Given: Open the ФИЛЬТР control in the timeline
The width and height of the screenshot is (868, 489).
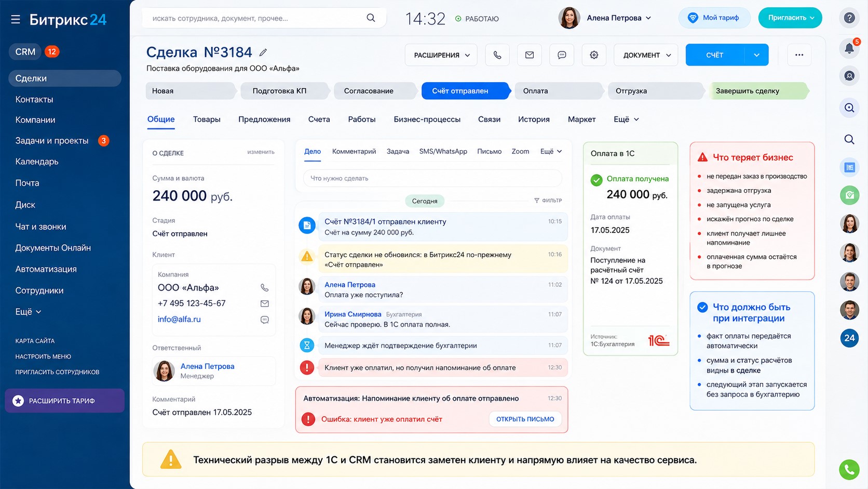Looking at the screenshot, I should click(548, 201).
